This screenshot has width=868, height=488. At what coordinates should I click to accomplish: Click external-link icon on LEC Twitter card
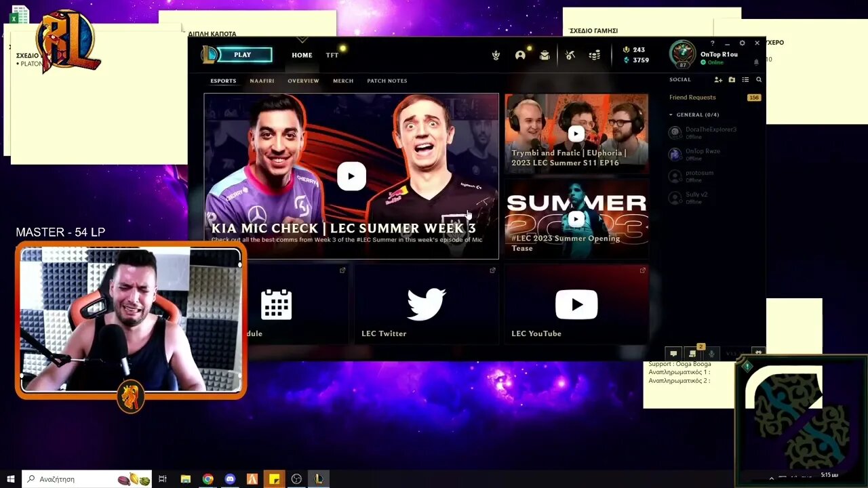pos(492,270)
